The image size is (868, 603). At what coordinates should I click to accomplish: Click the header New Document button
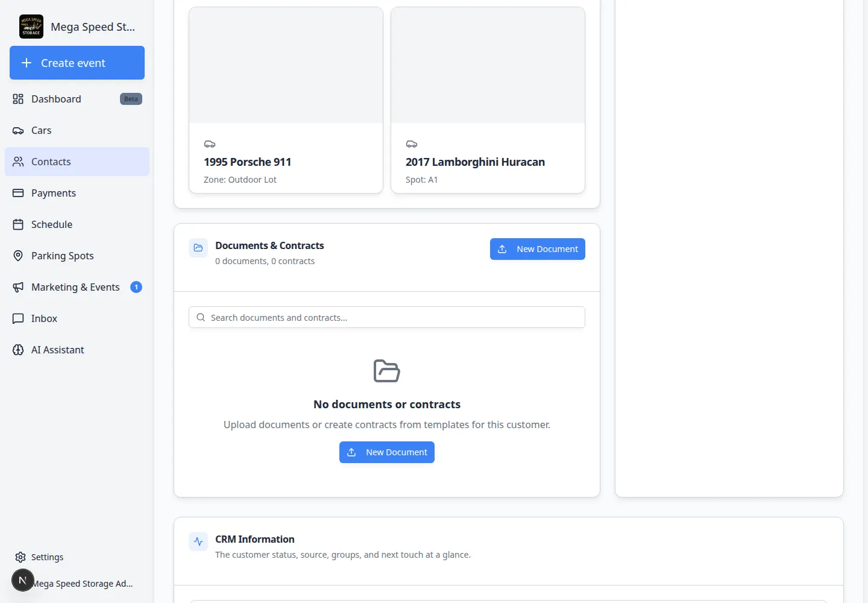(x=538, y=249)
